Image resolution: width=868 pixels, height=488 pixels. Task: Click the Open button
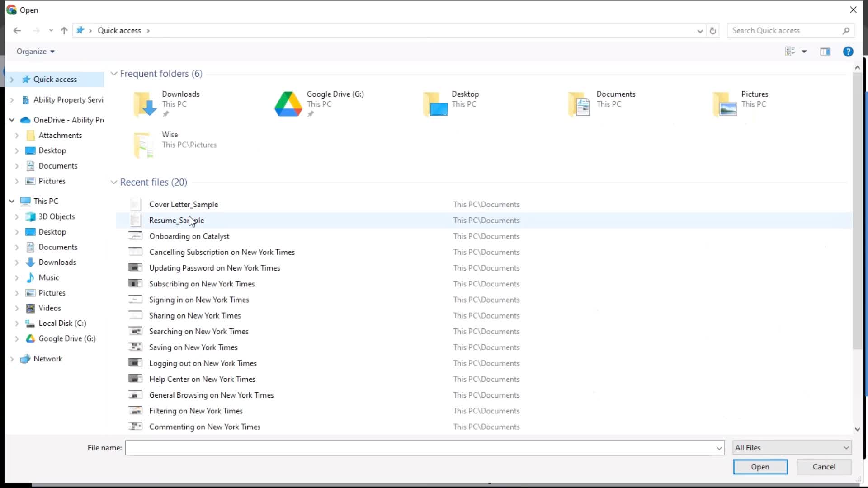(x=760, y=467)
